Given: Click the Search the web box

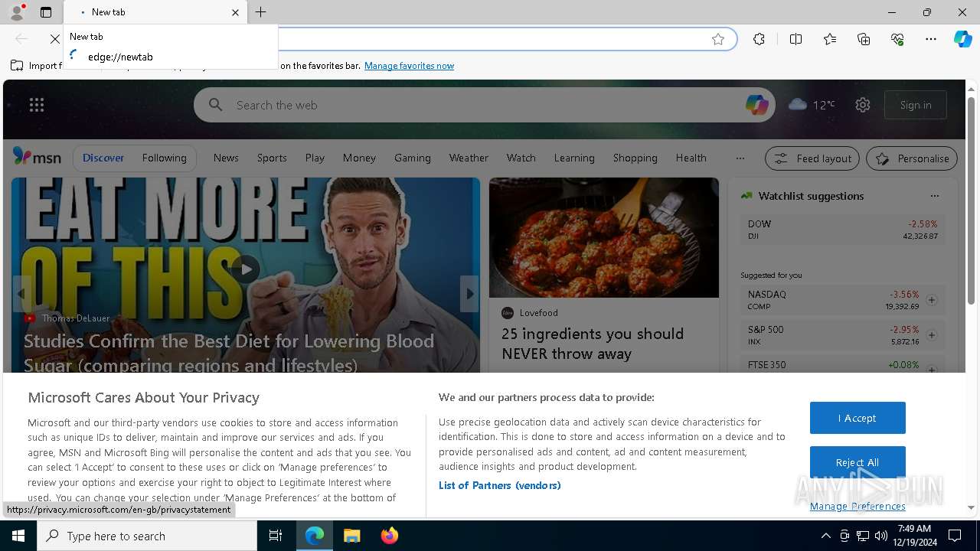Looking at the screenshot, I should [x=485, y=105].
